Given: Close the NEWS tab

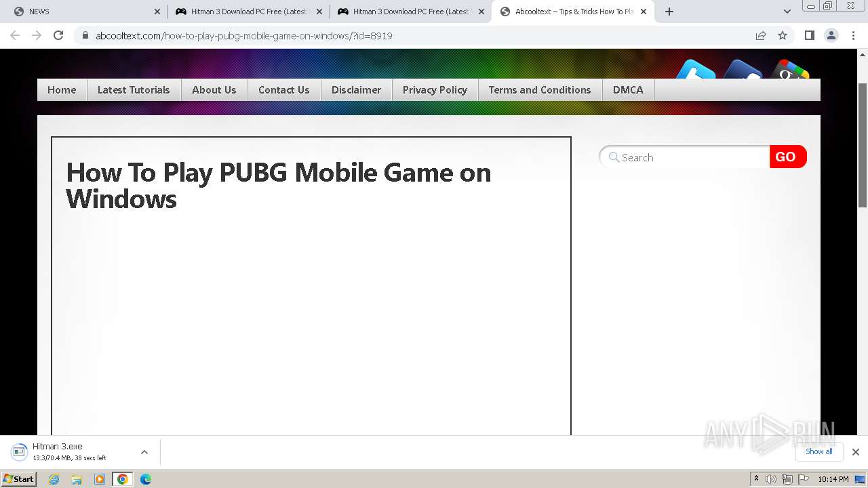Looking at the screenshot, I should click(x=157, y=12).
